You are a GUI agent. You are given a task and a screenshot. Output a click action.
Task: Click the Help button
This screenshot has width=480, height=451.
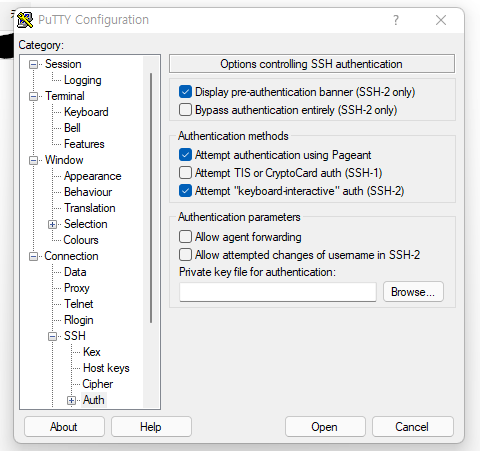click(151, 427)
